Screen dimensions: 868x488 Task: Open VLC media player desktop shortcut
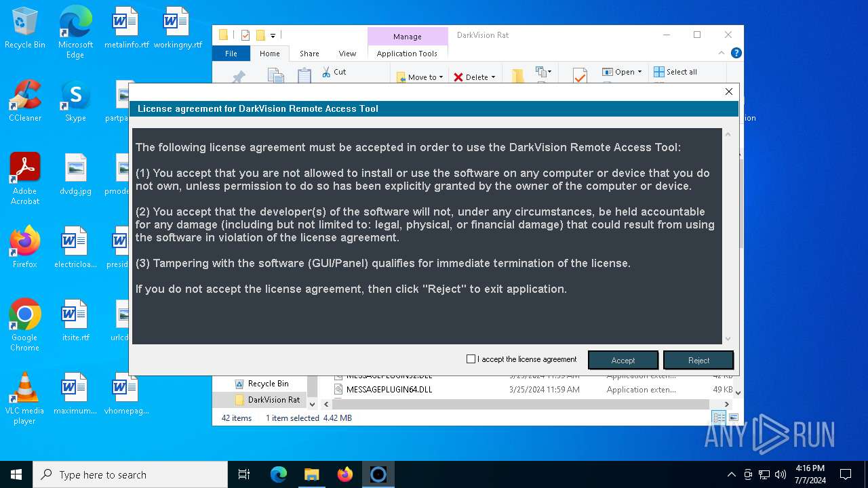pyautogui.click(x=25, y=399)
